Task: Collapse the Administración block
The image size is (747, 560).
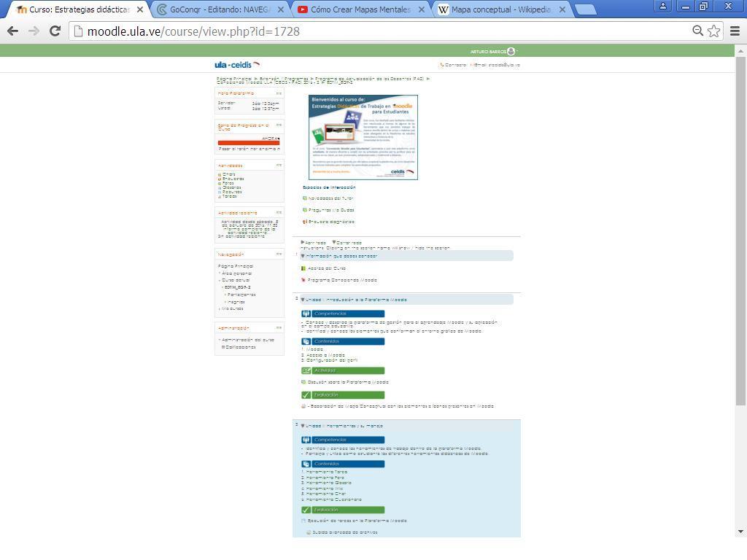Action: pos(279,328)
